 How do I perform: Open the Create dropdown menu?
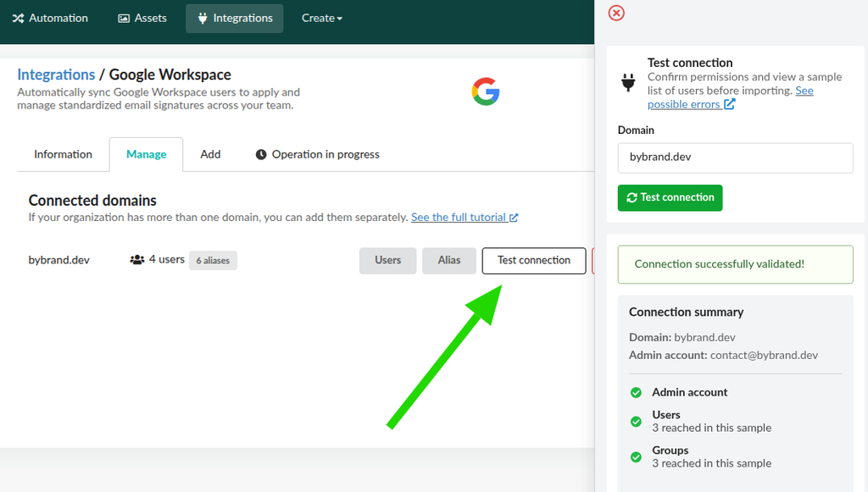coord(321,19)
